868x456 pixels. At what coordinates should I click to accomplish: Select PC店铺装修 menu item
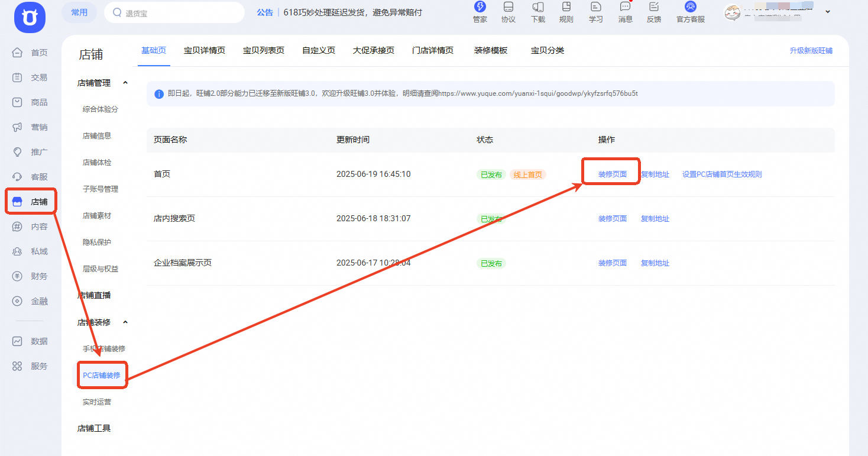tap(102, 376)
